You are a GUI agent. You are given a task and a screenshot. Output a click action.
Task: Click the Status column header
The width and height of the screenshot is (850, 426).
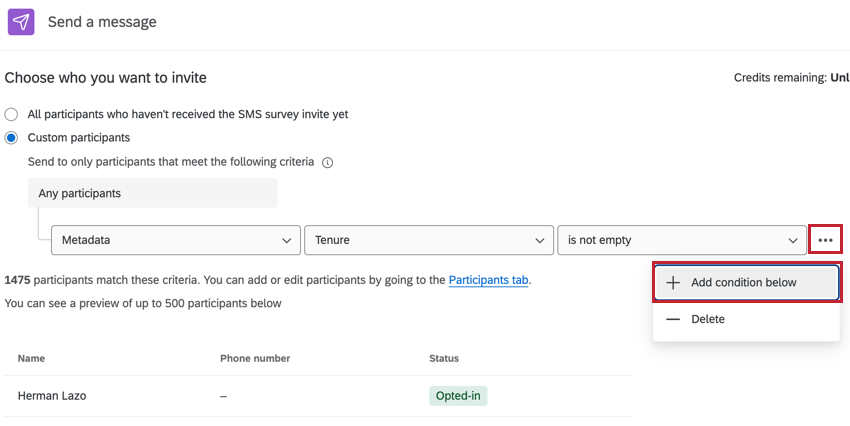[444, 358]
